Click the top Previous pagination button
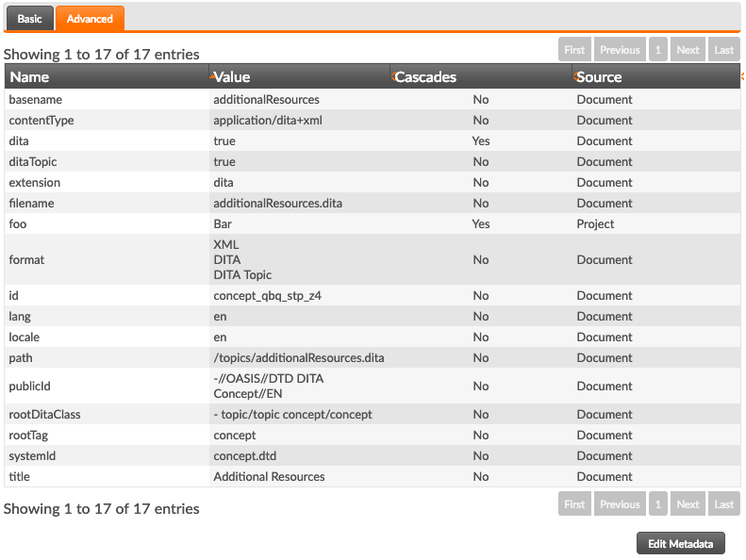This screenshot has width=746, height=560. [620, 49]
